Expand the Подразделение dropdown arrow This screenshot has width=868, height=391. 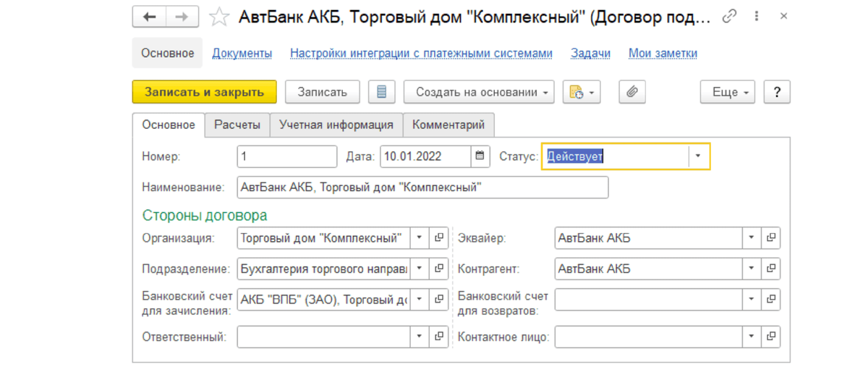tap(420, 269)
